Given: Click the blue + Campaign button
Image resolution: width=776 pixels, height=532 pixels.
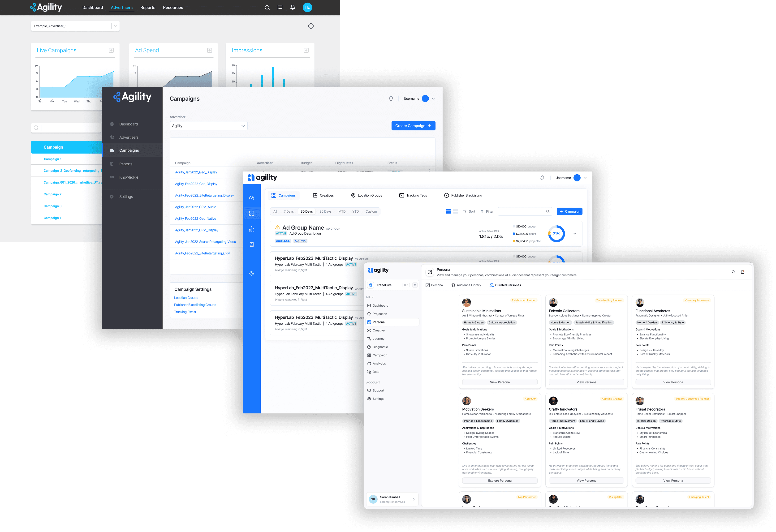Looking at the screenshot, I should 570,212.
